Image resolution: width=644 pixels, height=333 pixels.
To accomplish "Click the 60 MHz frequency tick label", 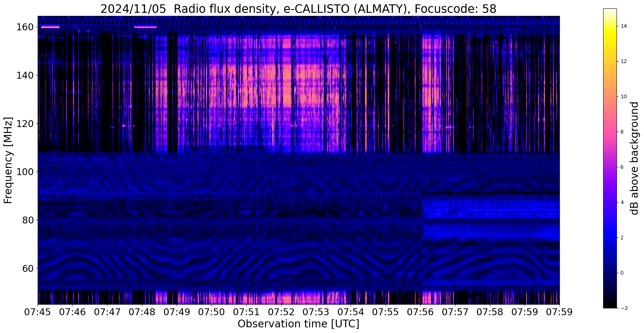I will click(28, 268).
